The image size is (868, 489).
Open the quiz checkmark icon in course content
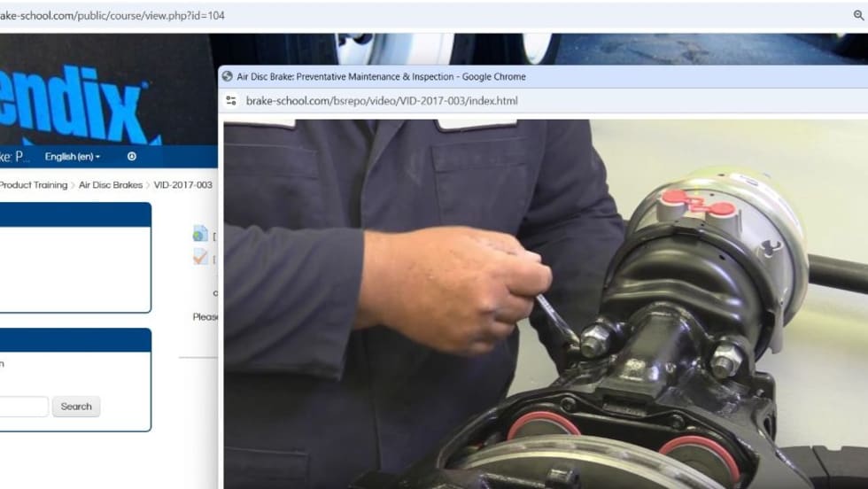(200, 257)
